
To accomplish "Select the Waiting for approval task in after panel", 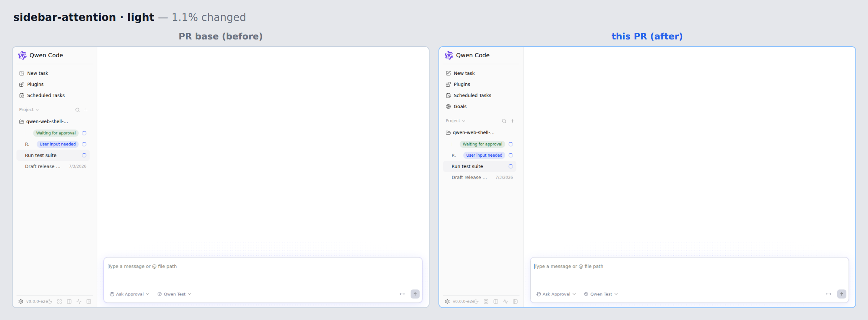I will 480,144.
